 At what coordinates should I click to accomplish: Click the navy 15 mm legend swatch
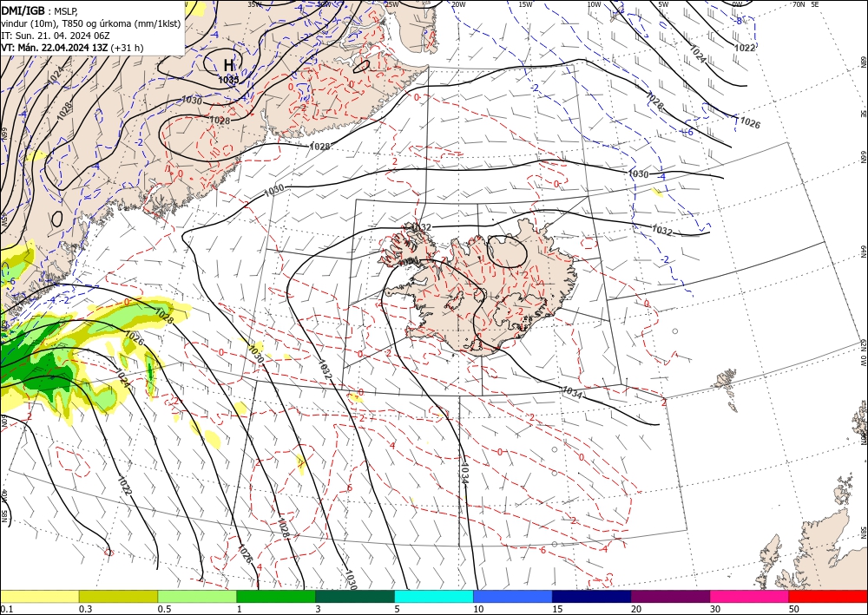coord(592,596)
